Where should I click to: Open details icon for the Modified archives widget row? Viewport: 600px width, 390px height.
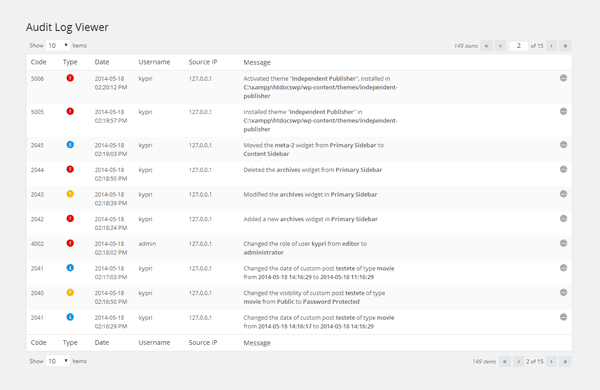click(563, 194)
